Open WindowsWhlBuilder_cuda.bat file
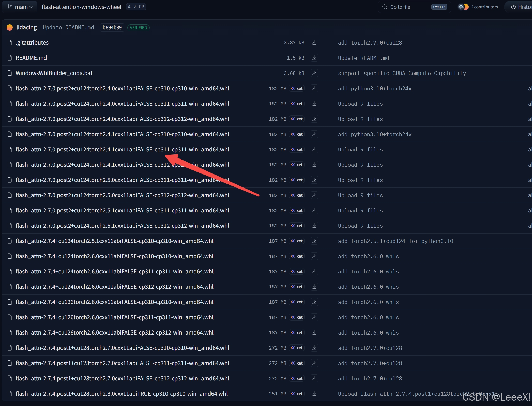 point(54,73)
